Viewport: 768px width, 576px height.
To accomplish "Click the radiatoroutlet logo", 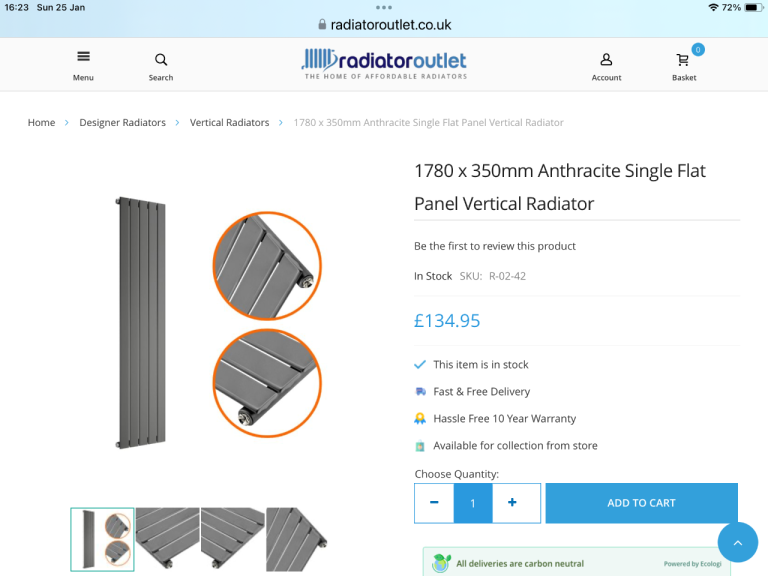I will pyautogui.click(x=385, y=64).
